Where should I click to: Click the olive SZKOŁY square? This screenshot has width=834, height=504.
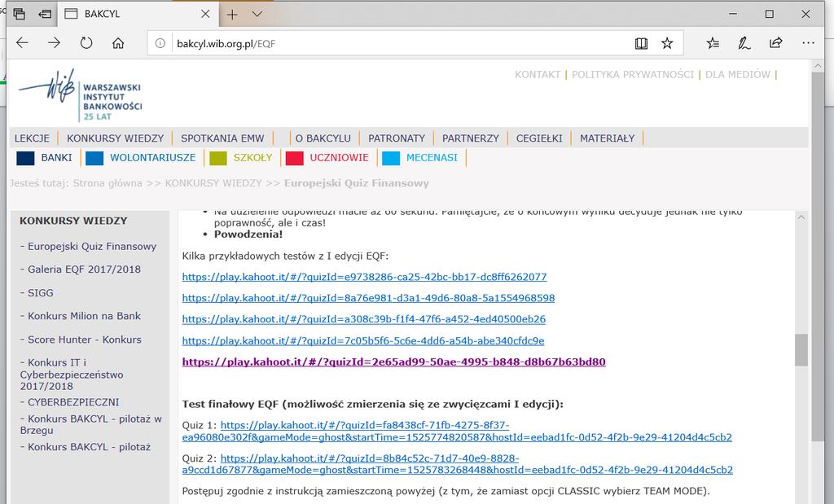[218, 158]
